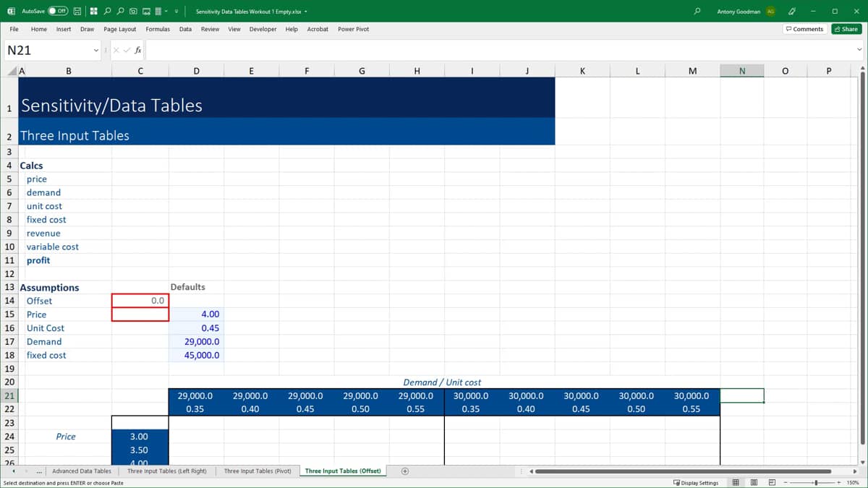Switch to Normal view icon

click(x=736, y=483)
